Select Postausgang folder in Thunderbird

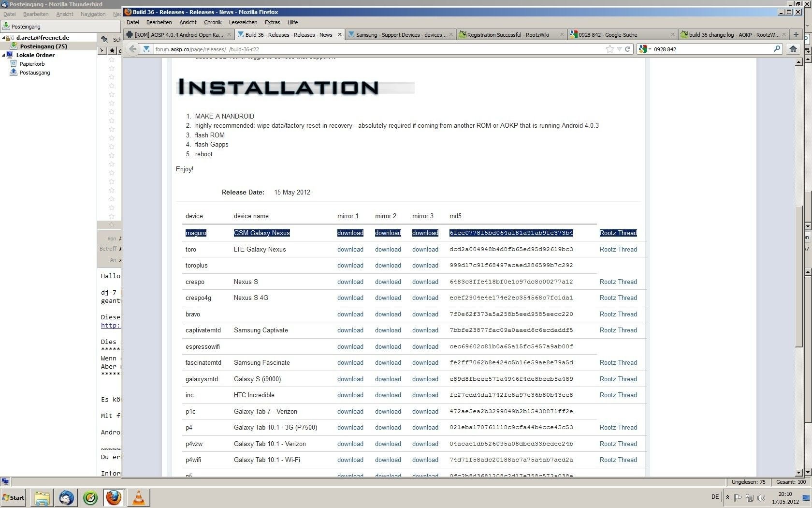click(x=35, y=73)
